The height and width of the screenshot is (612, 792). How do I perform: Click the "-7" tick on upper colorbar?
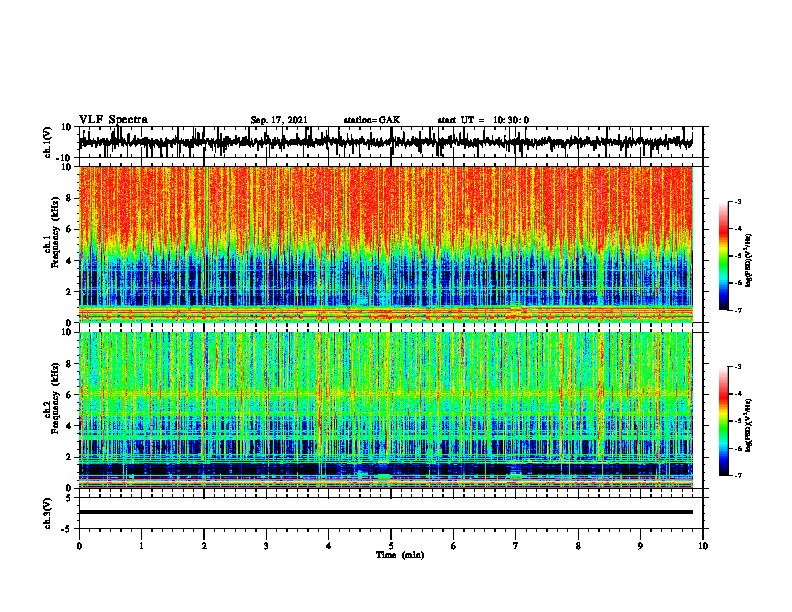pos(738,310)
